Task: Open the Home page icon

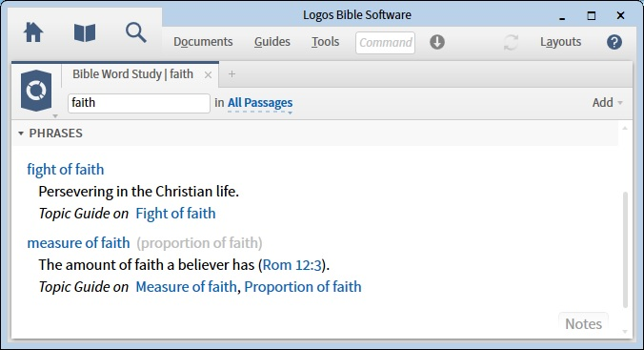Action: 33,32
